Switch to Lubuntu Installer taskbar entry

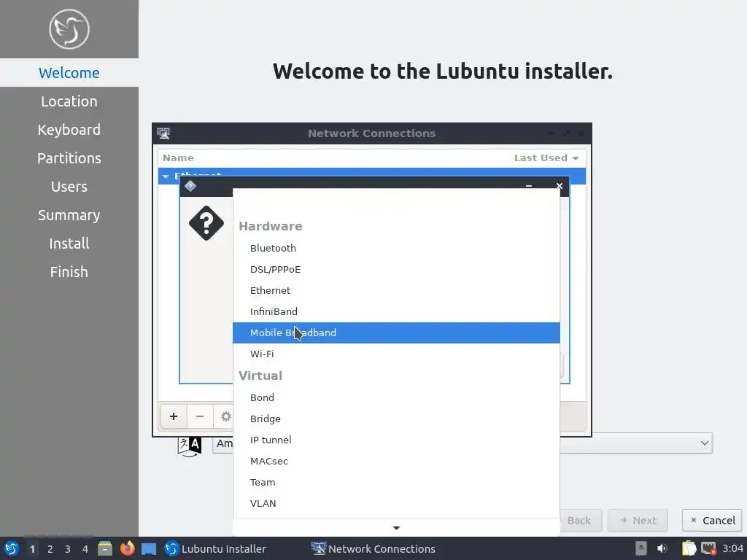coord(215,548)
